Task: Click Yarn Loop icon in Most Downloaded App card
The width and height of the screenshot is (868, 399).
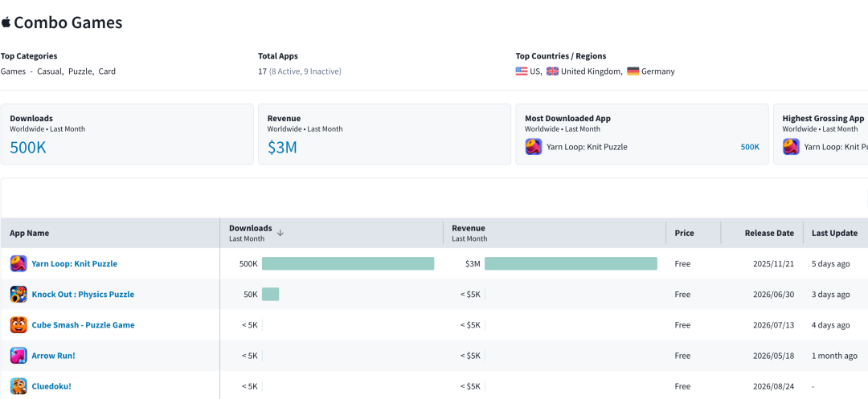Action: (x=534, y=147)
